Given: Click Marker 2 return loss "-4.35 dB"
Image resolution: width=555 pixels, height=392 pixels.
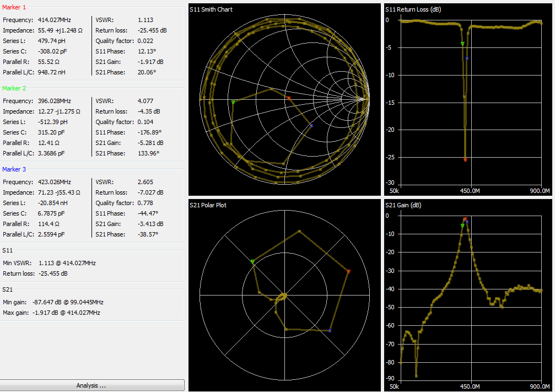Looking at the screenshot, I should [149, 111].
